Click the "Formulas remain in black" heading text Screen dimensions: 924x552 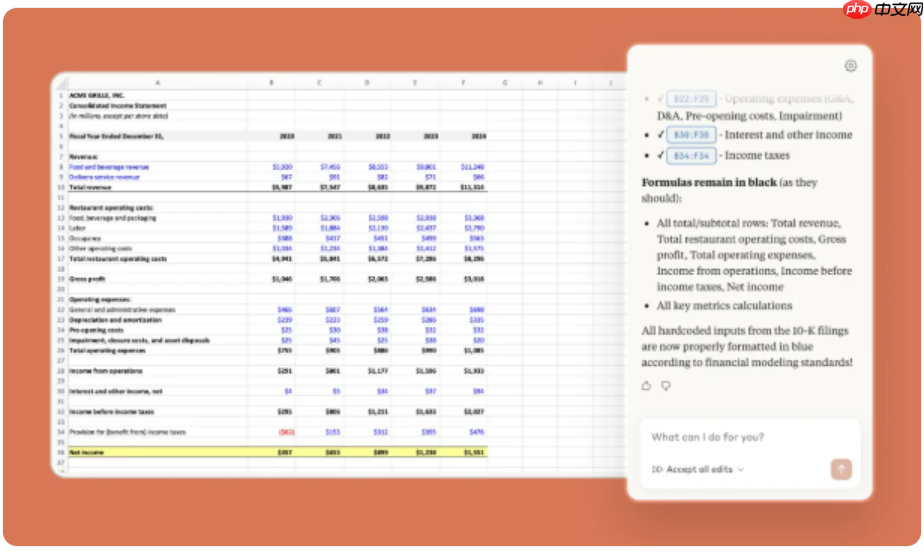(x=709, y=183)
